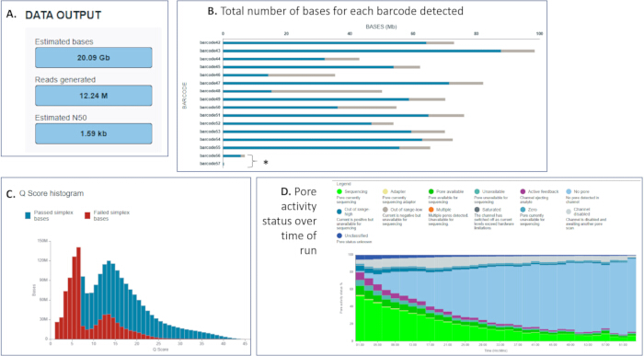Click the barcode57 label

[211, 164]
